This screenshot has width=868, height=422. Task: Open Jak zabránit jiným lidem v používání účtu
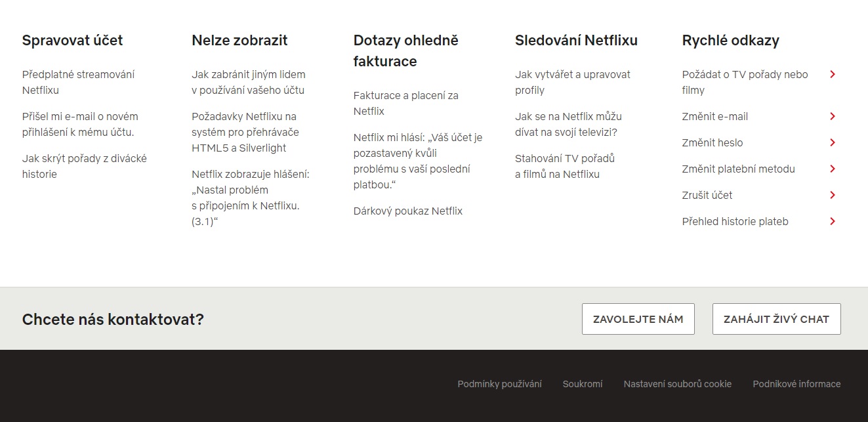coord(249,82)
